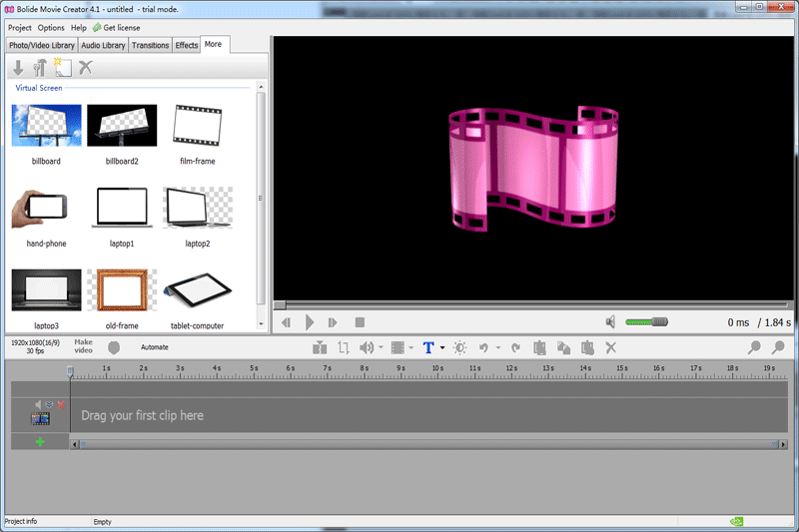Viewport: 799px width, 532px height.
Task: Open the text tool dropdown arrow
Action: point(442,348)
